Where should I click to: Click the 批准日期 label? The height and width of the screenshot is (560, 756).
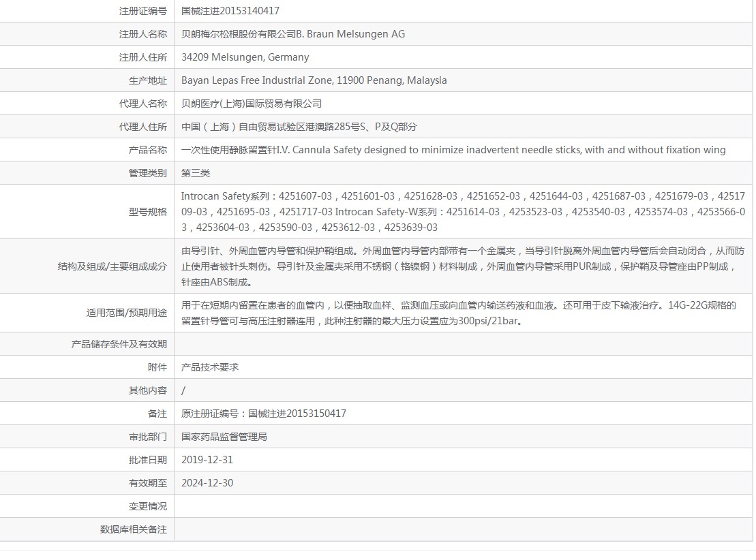(147, 459)
